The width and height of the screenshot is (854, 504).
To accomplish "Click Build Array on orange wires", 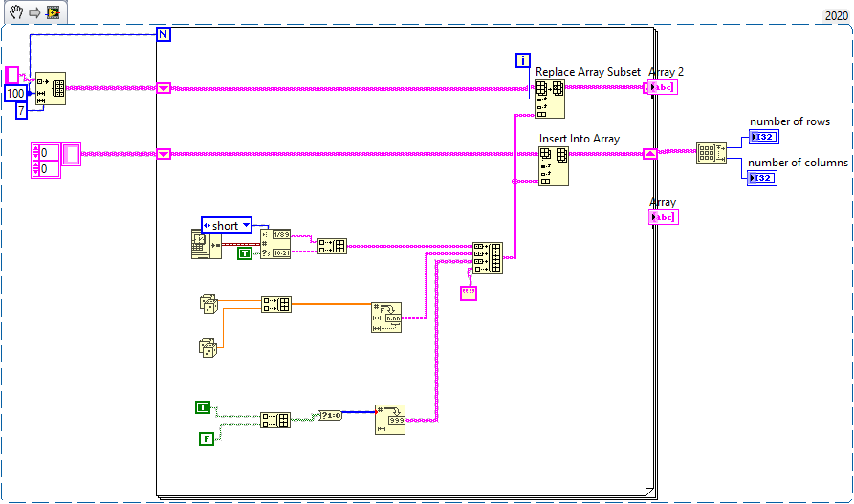I will click(x=276, y=304).
